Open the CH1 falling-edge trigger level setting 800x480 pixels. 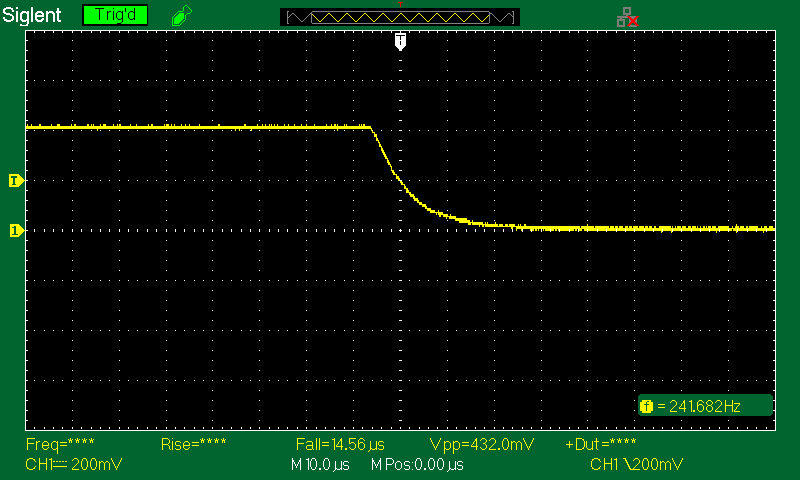point(636,465)
